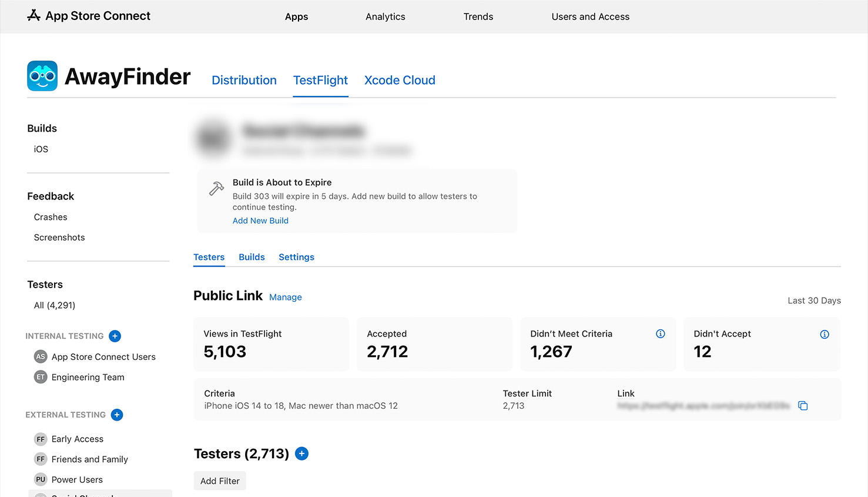Open Analytics in the top navigation
The image size is (868, 497).
[385, 16]
